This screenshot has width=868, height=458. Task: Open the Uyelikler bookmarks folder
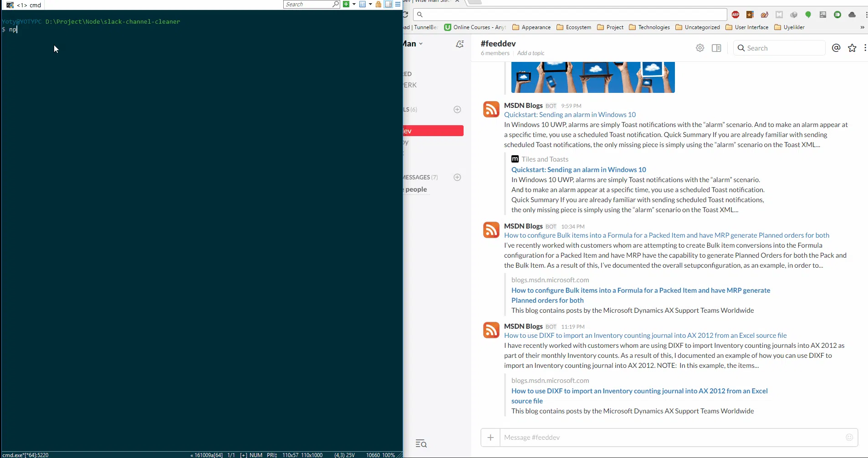pos(790,27)
